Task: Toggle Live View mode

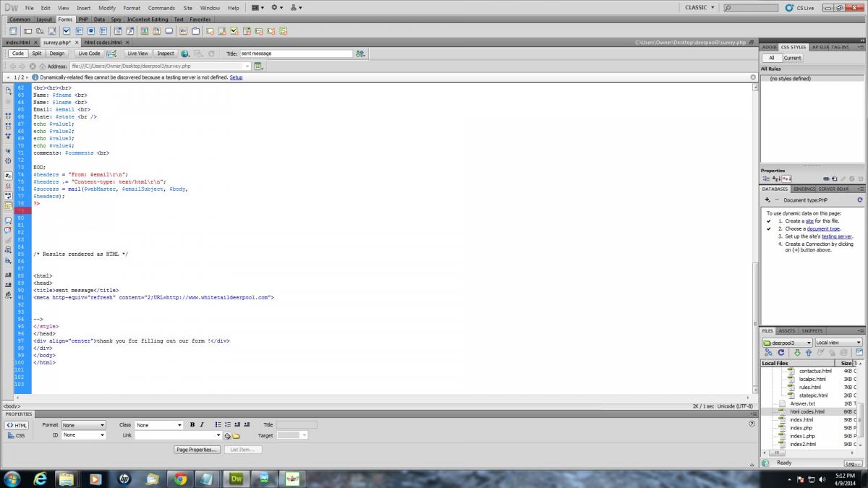Action: pyautogui.click(x=137, y=53)
